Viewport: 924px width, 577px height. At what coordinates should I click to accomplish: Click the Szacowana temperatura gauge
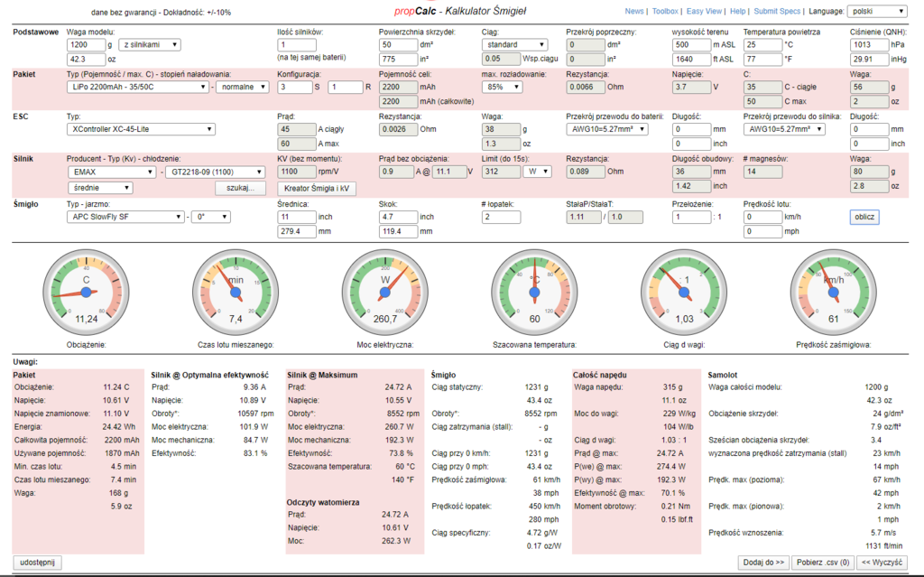point(534,288)
